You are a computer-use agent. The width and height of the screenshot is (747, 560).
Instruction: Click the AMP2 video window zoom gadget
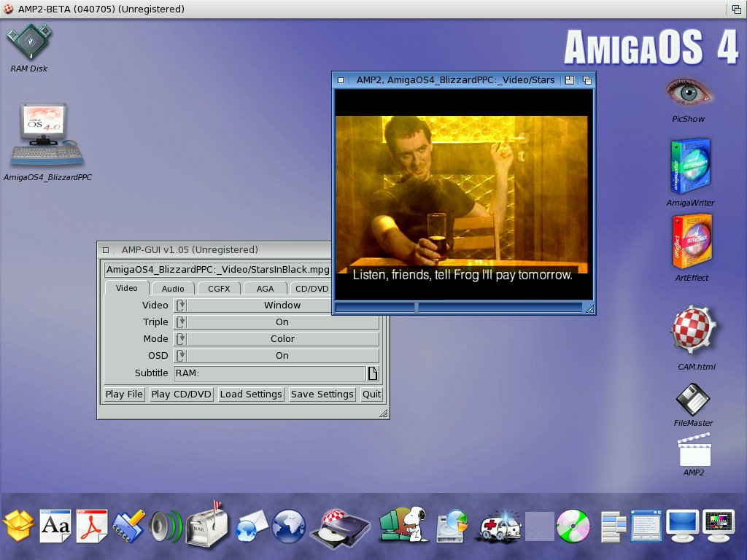pyautogui.click(x=569, y=80)
